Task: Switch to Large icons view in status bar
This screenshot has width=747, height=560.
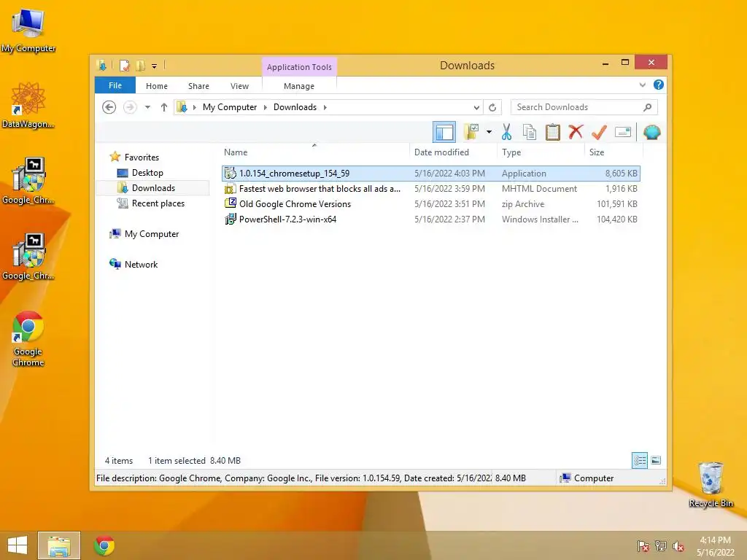Action: [x=656, y=460]
